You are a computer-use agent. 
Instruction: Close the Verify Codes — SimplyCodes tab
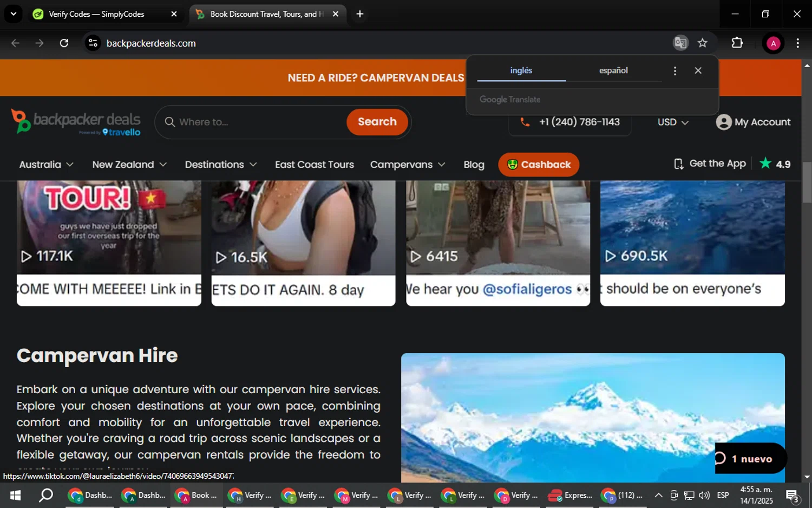click(x=174, y=14)
